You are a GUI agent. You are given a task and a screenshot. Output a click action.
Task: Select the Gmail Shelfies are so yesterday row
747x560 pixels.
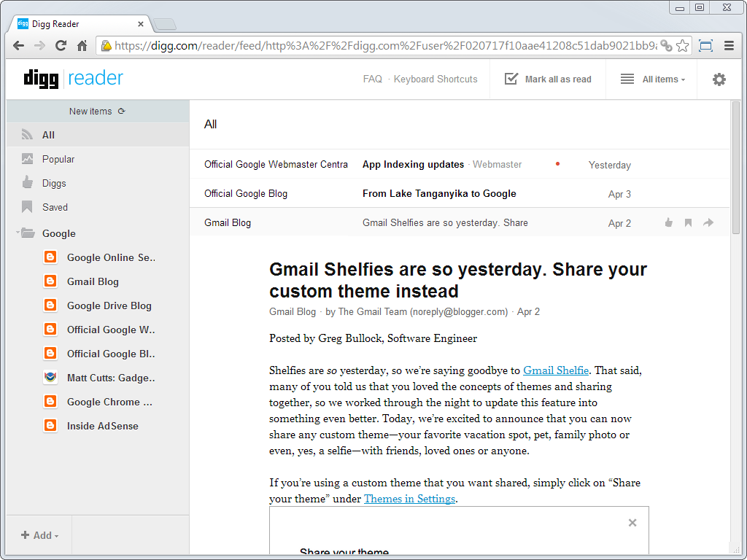coord(460,222)
